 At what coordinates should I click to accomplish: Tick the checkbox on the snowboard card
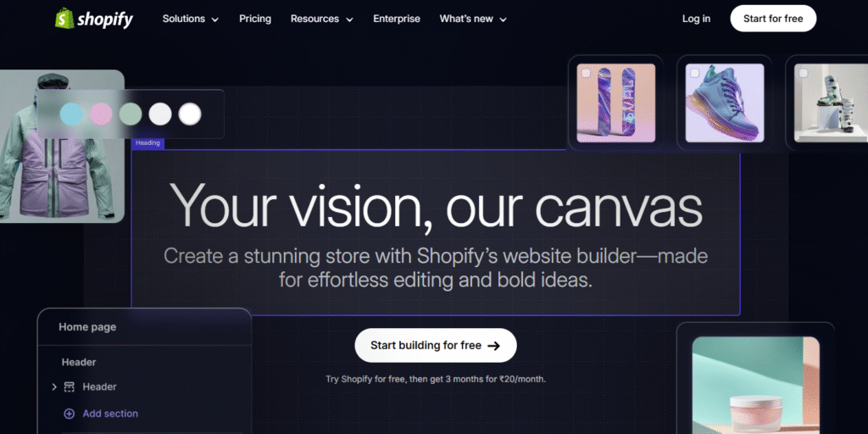point(586,73)
